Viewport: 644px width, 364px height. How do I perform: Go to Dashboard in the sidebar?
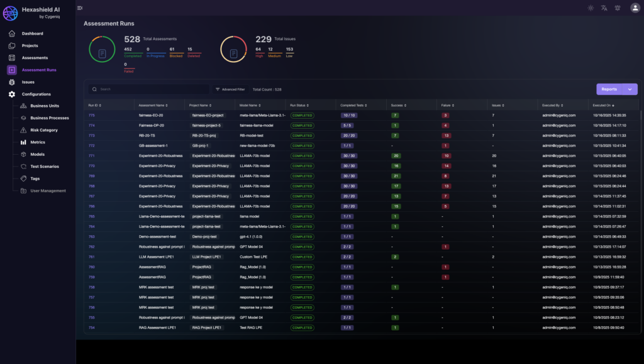point(32,33)
